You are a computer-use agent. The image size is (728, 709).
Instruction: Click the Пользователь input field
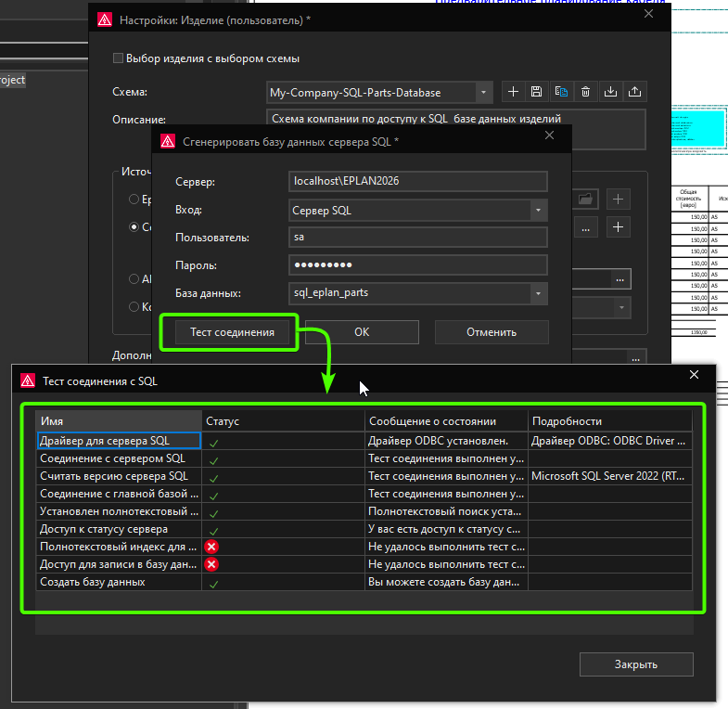[x=418, y=237]
